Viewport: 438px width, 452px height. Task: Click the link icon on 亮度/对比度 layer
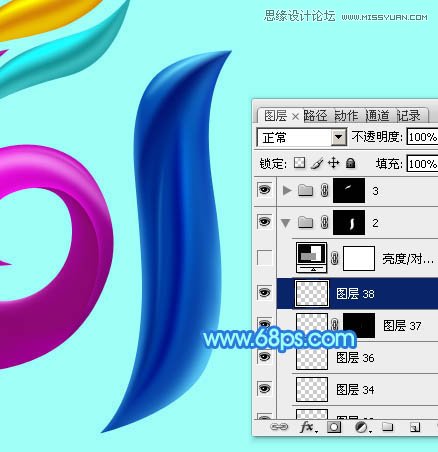click(335, 259)
